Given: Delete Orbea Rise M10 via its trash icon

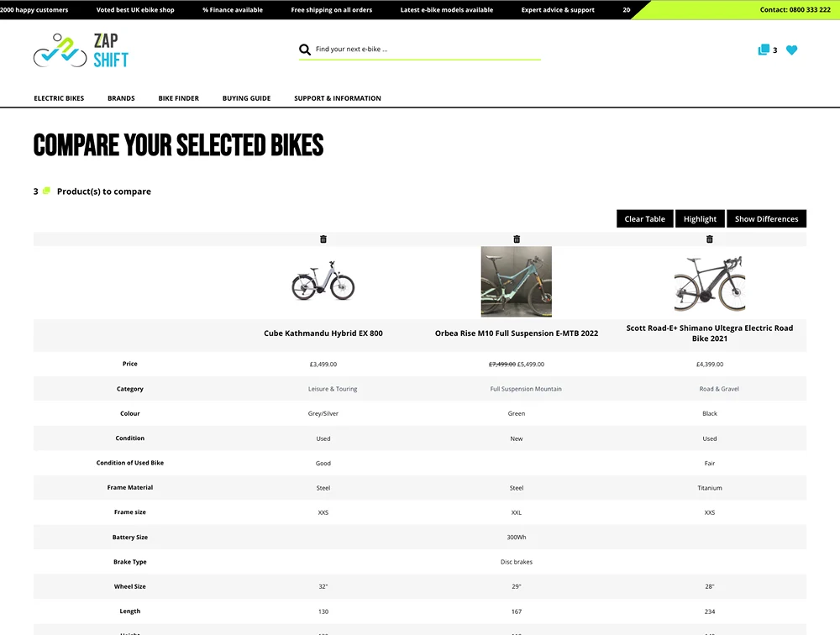Looking at the screenshot, I should (x=516, y=239).
